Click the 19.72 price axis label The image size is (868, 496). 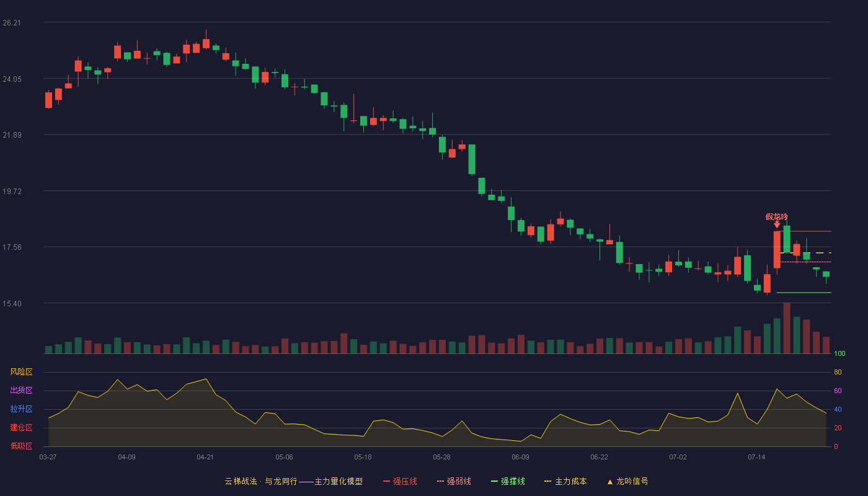[12, 191]
